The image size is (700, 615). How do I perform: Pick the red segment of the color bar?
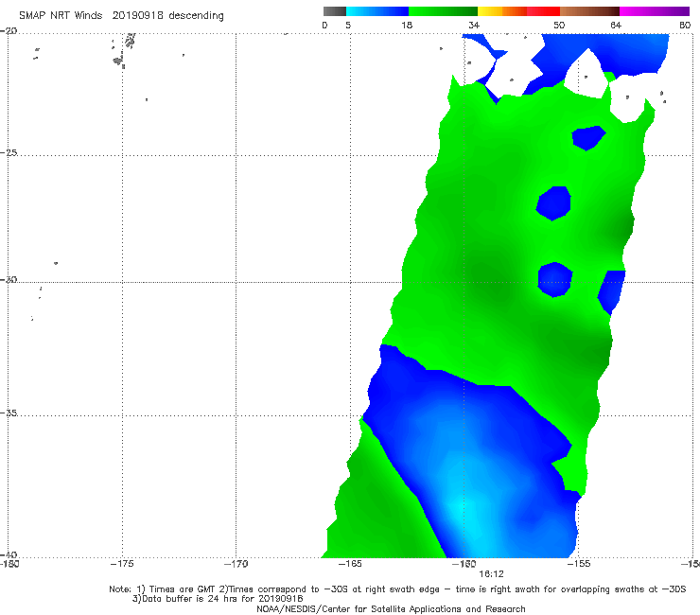(543, 11)
